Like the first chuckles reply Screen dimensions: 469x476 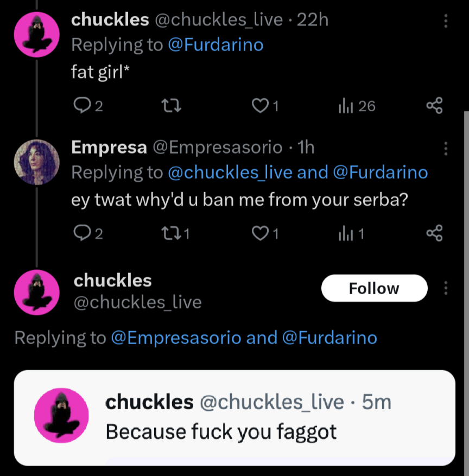pos(261,106)
